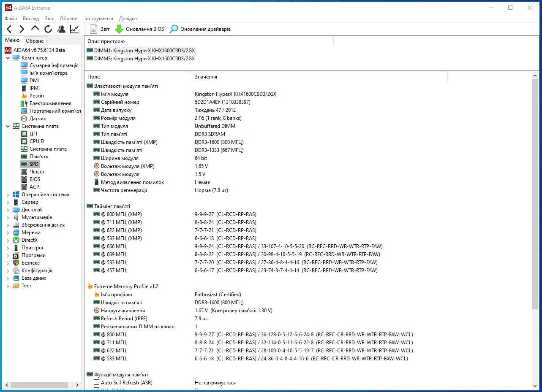
Task: Click the Пам'ять memory icon
Action: click(24, 157)
